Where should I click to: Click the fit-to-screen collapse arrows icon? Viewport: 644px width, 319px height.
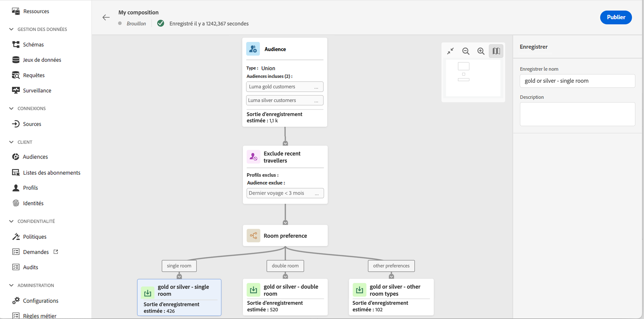[x=450, y=51]
